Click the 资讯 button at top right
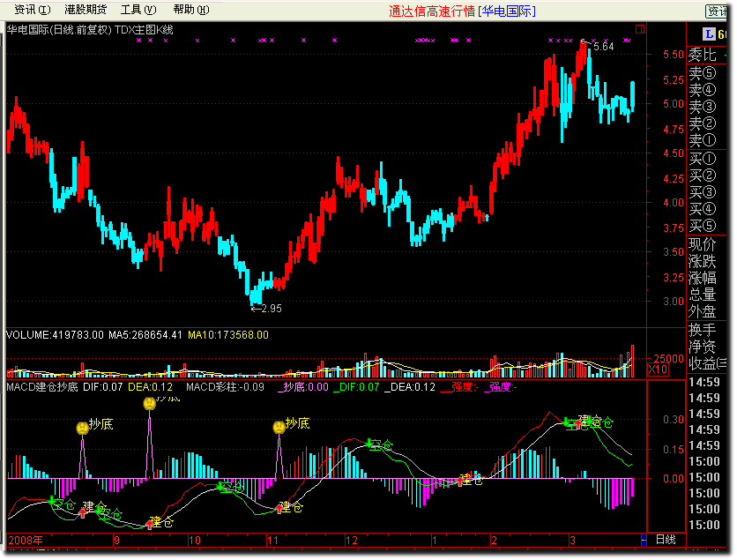 (x=718, y=11)
